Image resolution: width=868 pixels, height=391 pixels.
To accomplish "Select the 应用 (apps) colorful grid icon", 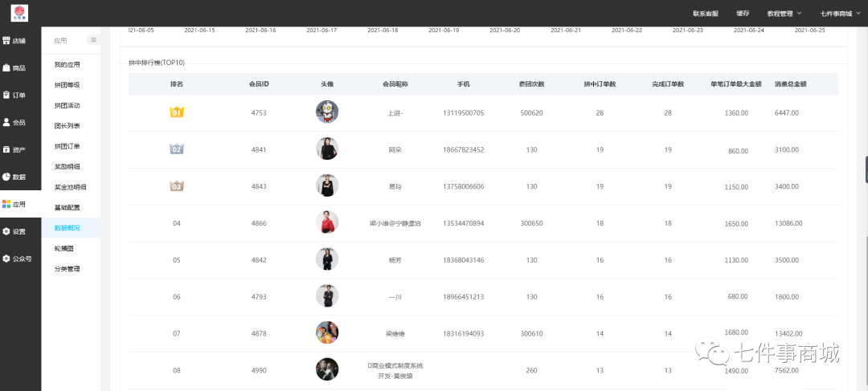I will click(x=6, y=204).
